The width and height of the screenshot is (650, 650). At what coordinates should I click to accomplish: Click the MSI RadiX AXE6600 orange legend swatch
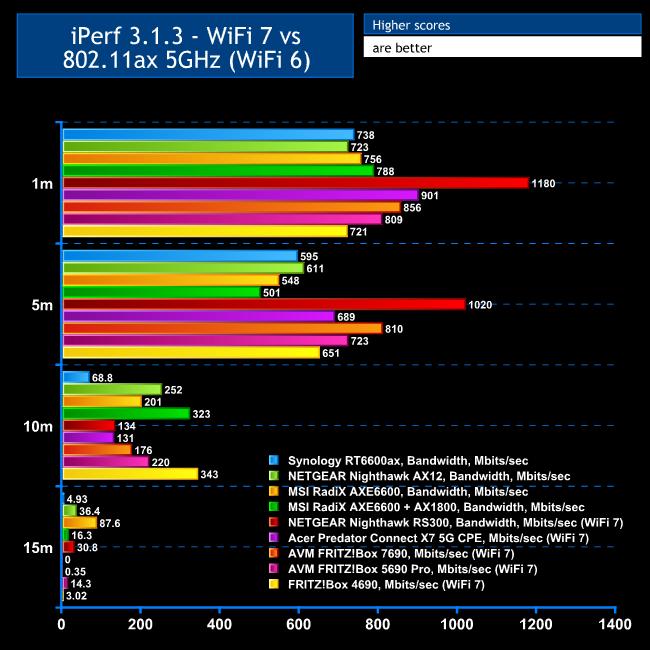coord(274,491)
